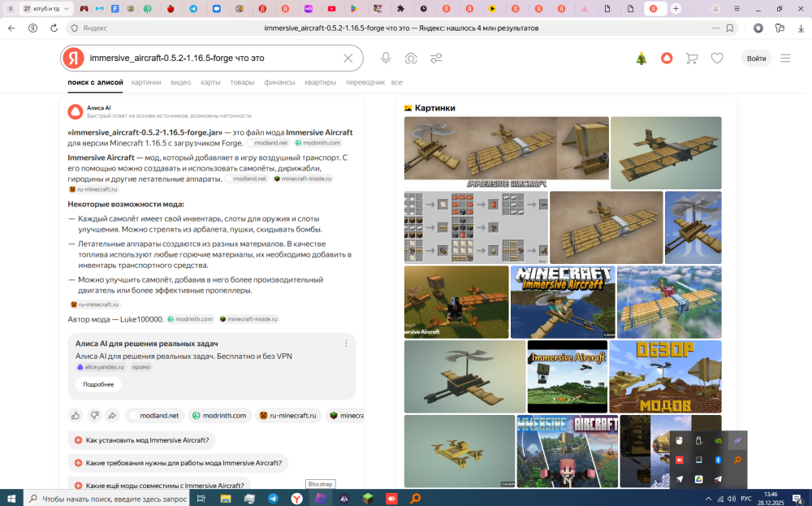Image resolution: width=812 pixels, height=506 pixels.
Task: Click the red Alice AI circle icon in header
Action: pos(667,58)
